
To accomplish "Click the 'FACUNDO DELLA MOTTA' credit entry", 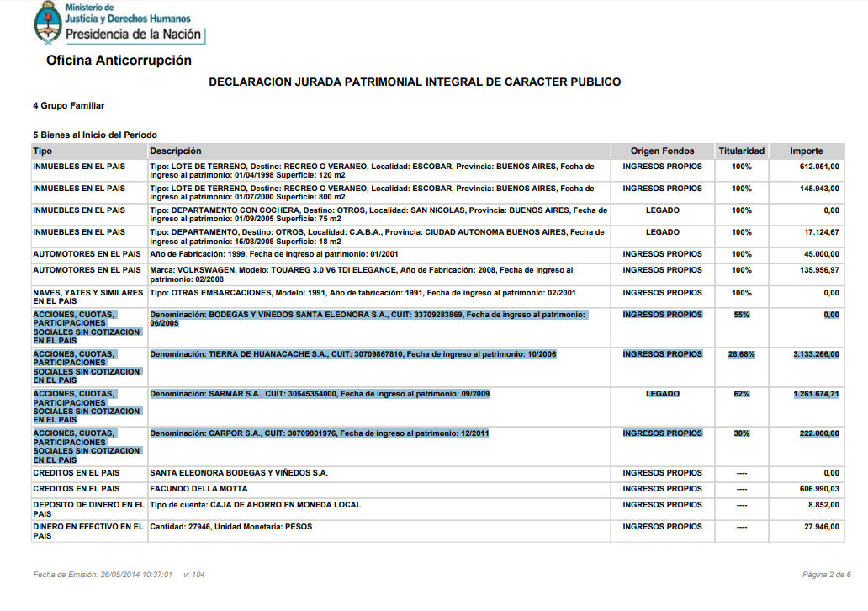I will coord(198,489).
